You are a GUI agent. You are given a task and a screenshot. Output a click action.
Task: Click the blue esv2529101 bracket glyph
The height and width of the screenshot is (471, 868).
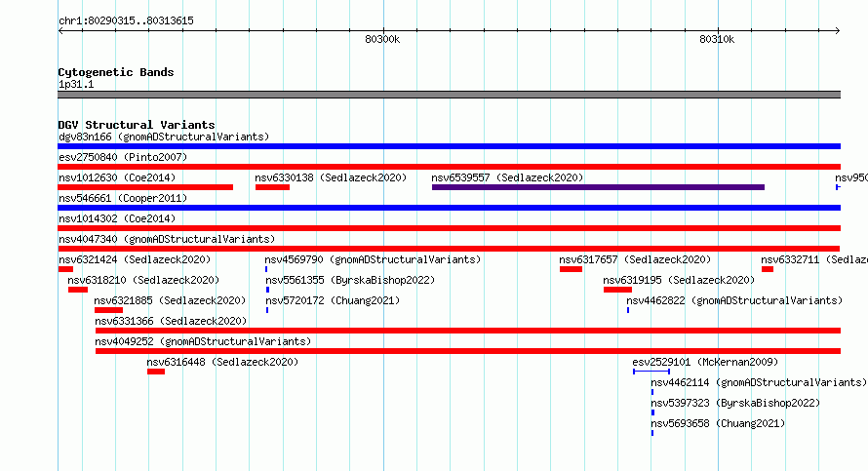[x=651, y=372]
